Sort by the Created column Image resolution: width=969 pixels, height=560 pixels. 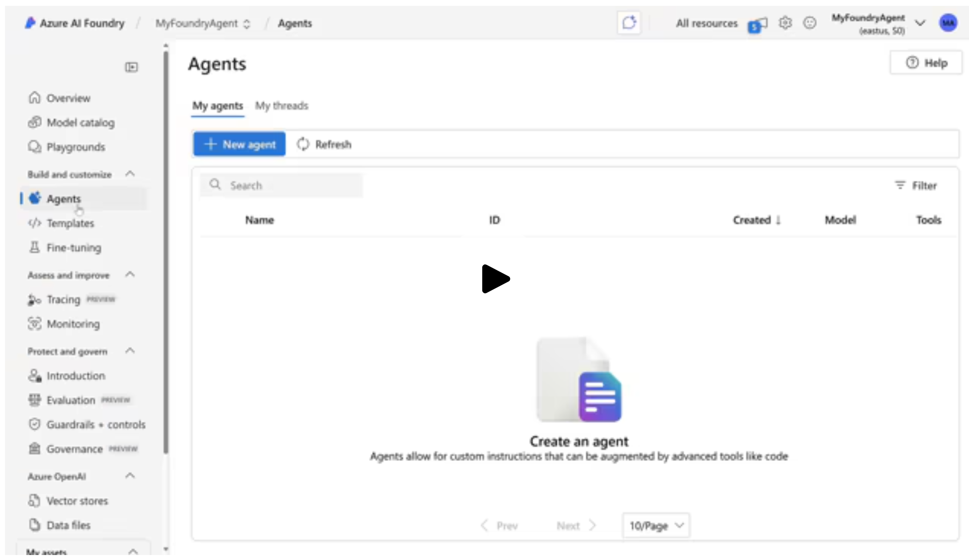coord(757,220)
